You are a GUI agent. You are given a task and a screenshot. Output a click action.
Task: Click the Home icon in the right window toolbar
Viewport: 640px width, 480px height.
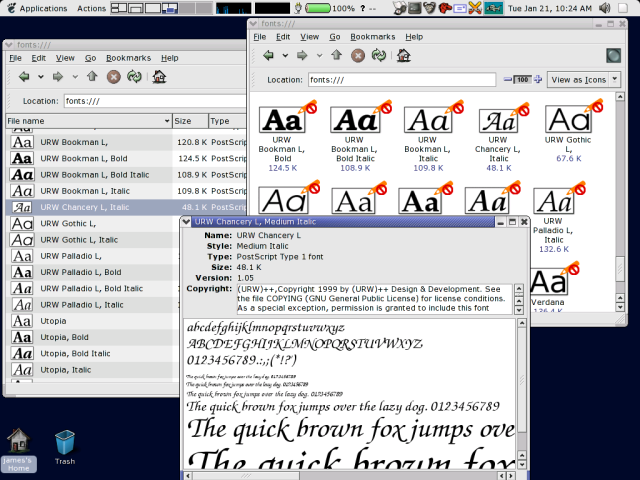pos(404,55)
